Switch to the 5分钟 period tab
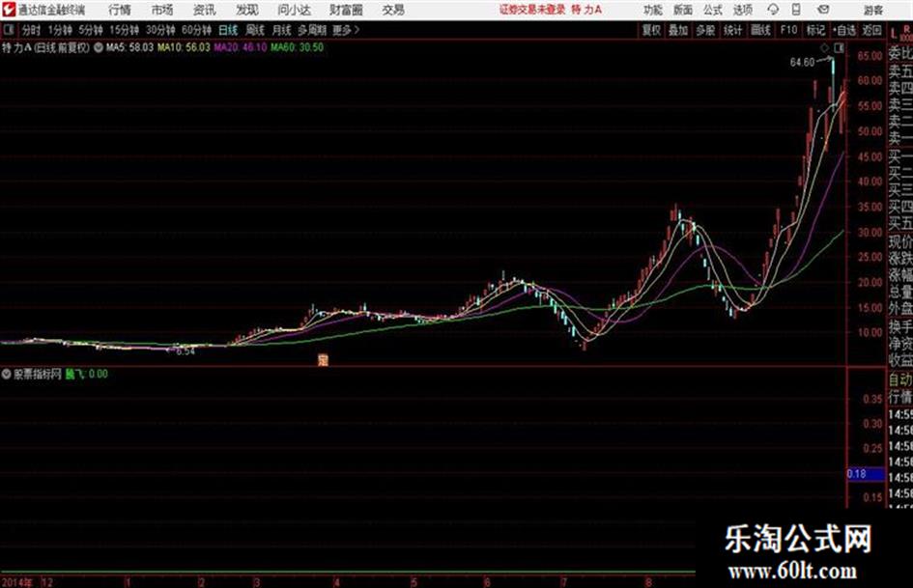The height and width of the screenshot is (588, 913). click(x=90, y=30)
